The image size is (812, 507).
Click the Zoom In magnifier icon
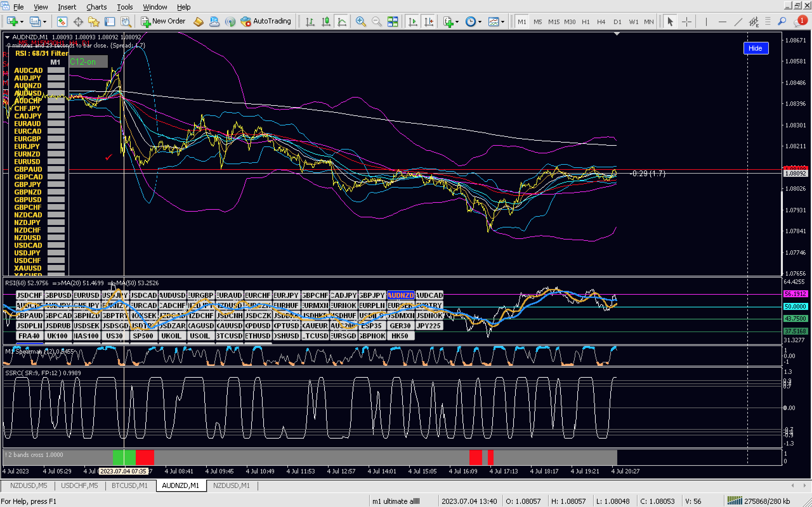[360, 22]
